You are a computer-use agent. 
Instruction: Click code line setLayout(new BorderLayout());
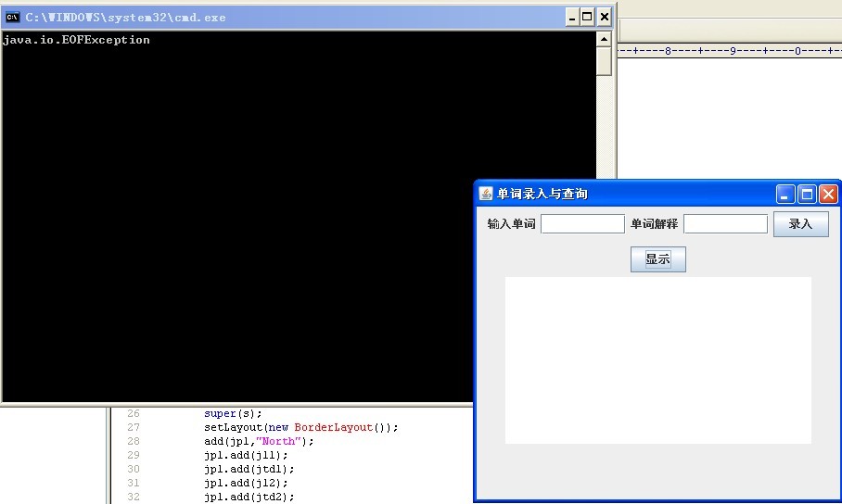[x=300, y=428]
